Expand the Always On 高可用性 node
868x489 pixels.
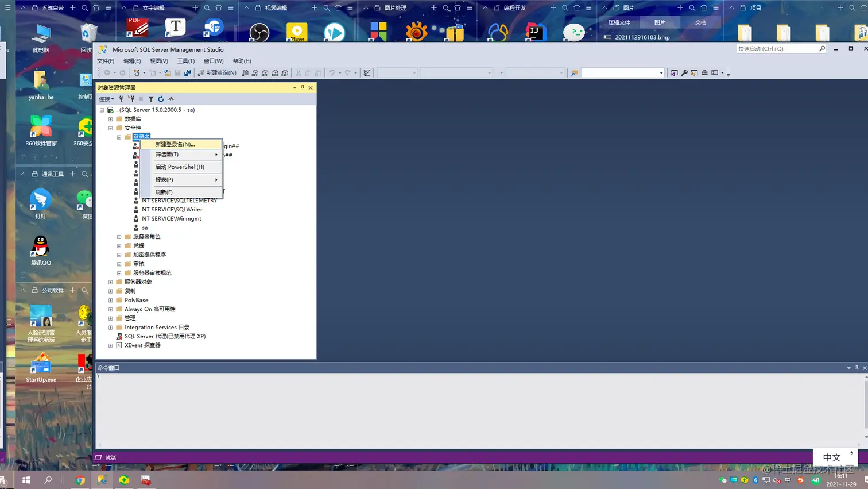pyautogui.click(x=111, y=309)
